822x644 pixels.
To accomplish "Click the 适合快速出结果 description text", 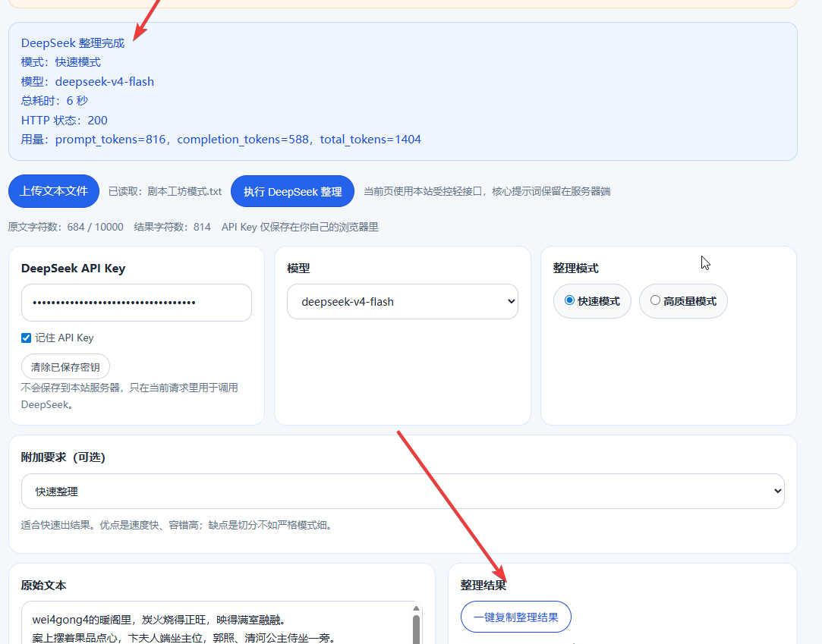I will [x=177, y=525].
